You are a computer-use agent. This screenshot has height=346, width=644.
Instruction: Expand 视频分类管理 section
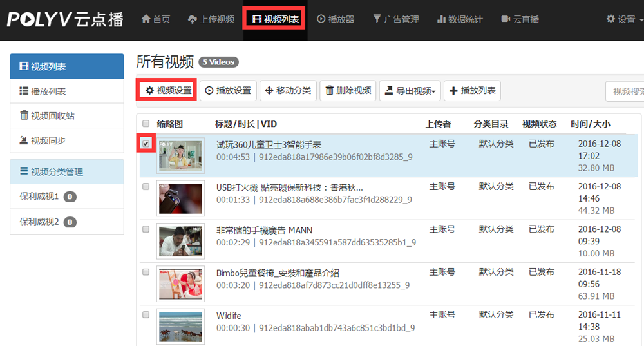[67, 172]
